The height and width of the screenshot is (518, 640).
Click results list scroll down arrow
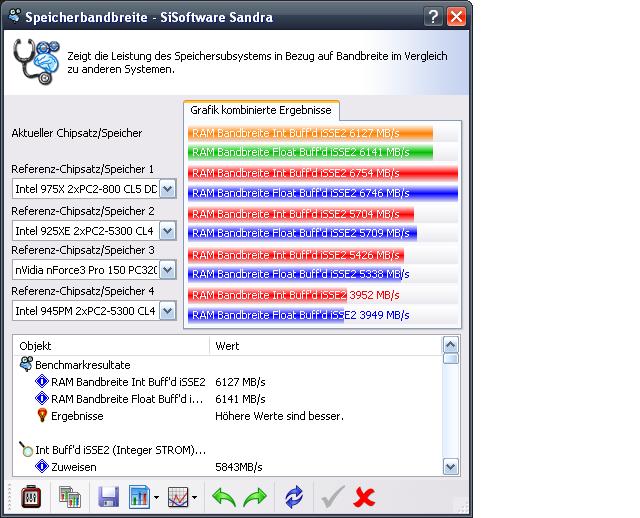coord(451,467)
